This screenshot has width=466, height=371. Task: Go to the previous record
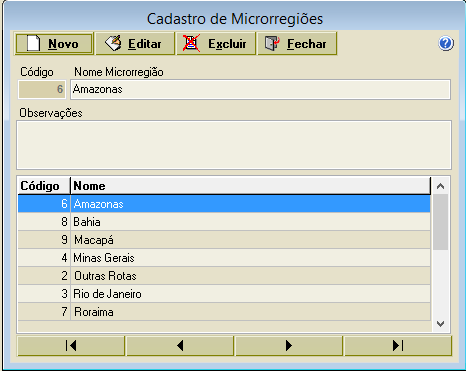coord(180,346)
